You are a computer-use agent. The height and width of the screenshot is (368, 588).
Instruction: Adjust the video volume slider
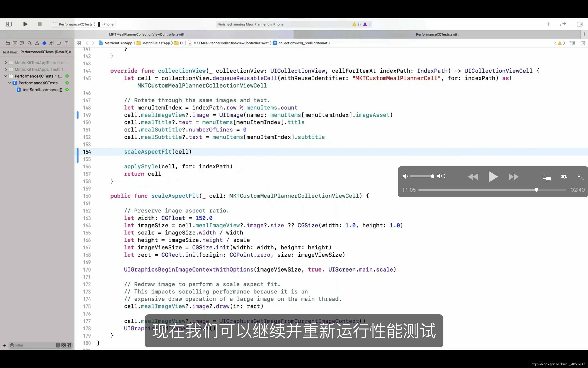422,176
